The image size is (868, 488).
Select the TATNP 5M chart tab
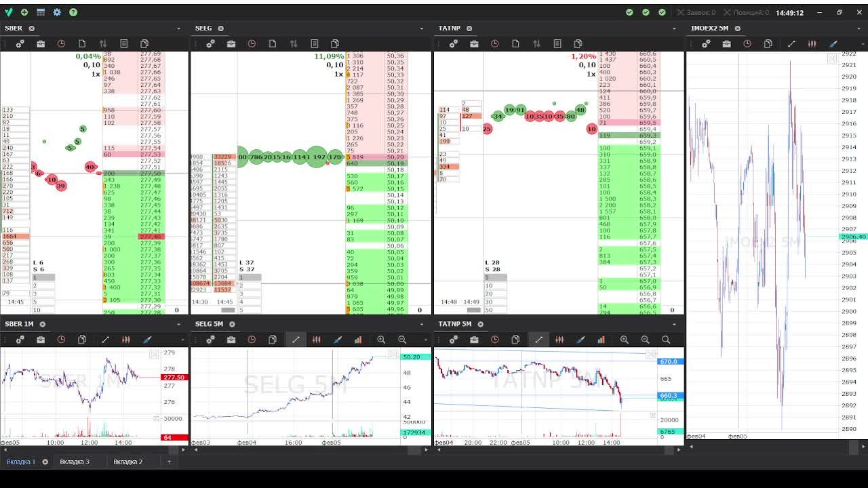pos(455,324)
